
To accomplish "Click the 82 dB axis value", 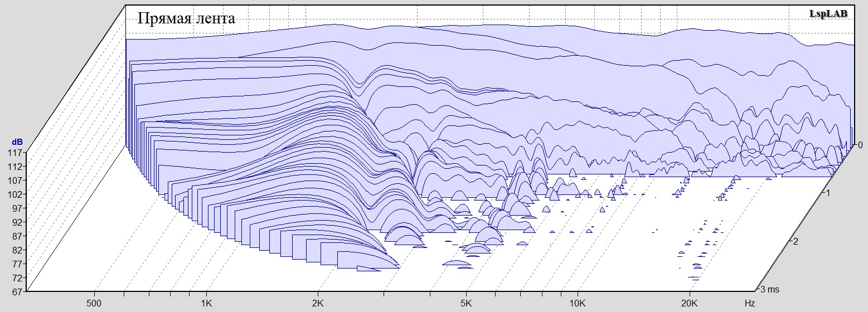I will (18, 250).
